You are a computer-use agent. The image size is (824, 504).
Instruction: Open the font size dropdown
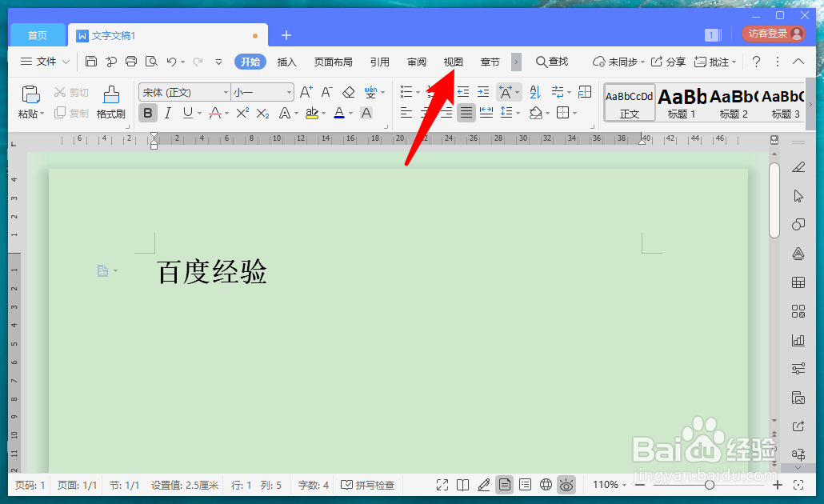pos(260,91)
